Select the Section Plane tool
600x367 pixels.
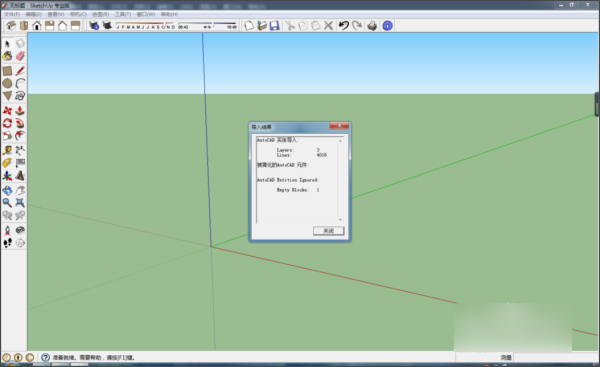click(x=20, y=243)
